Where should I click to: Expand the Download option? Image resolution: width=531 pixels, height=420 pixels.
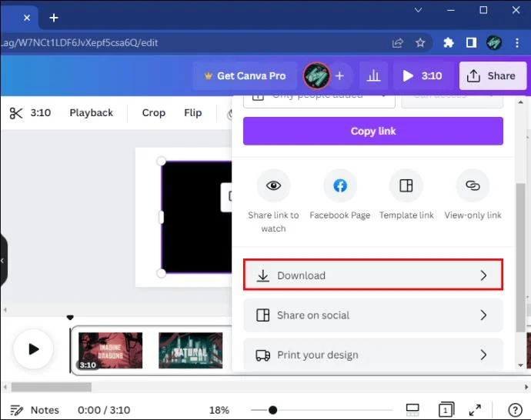tap(373, 275)
